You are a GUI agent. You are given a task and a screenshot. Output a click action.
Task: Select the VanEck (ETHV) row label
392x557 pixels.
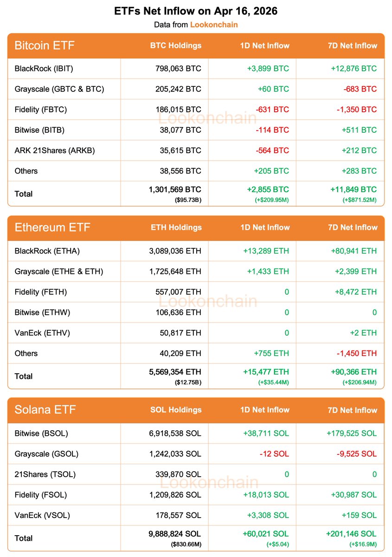[42, 333]
